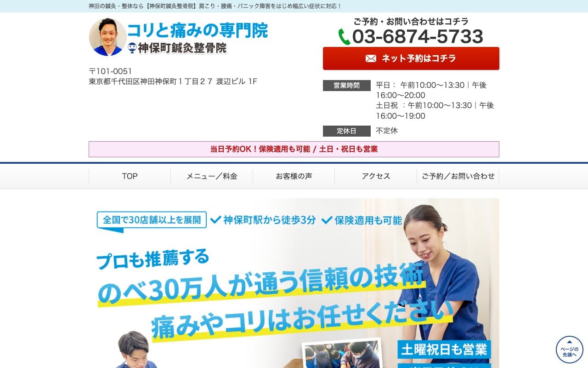Open the メニュー／料金 page
Image resolution: width=588 pixels, height=368 pixels.
point(212,176)
